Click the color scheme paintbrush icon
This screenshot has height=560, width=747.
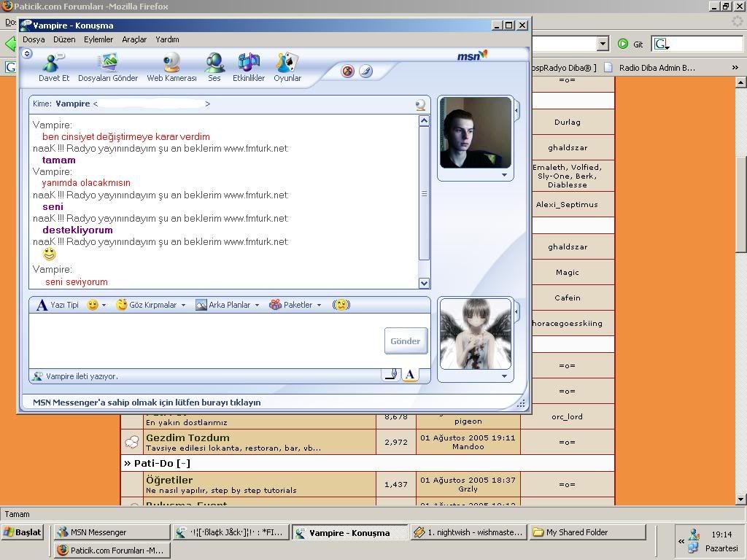(x=366, y=71)
